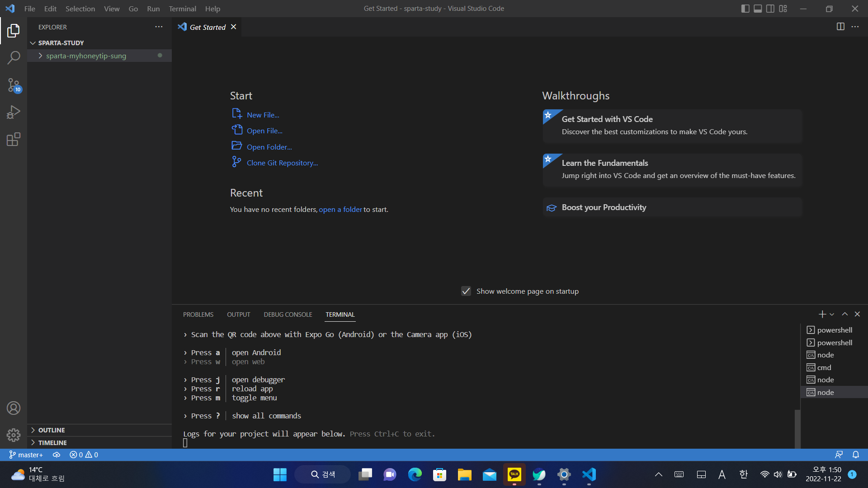This screenshot has width=868, height=488.
Task: Open the Help menu
Action: click(212, 9)
